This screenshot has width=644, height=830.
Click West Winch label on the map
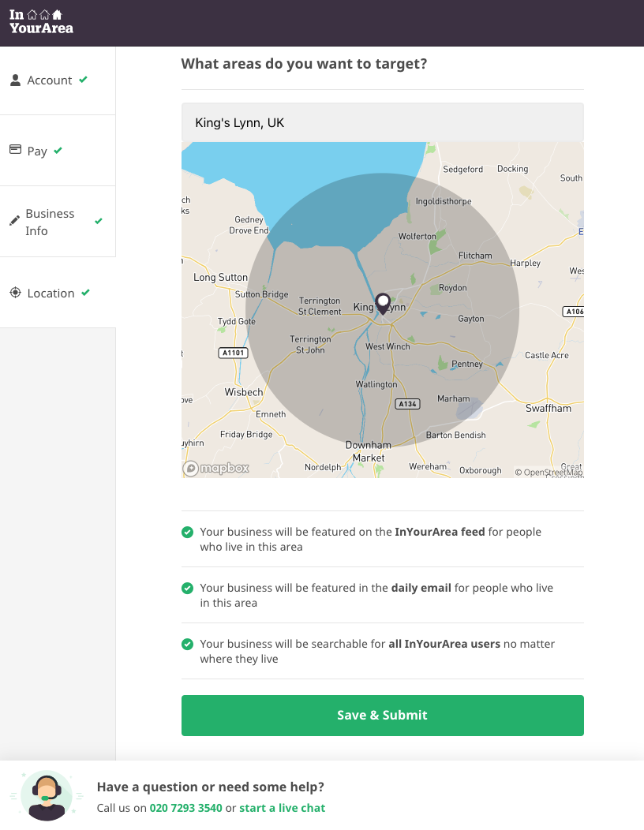point(388,346)
